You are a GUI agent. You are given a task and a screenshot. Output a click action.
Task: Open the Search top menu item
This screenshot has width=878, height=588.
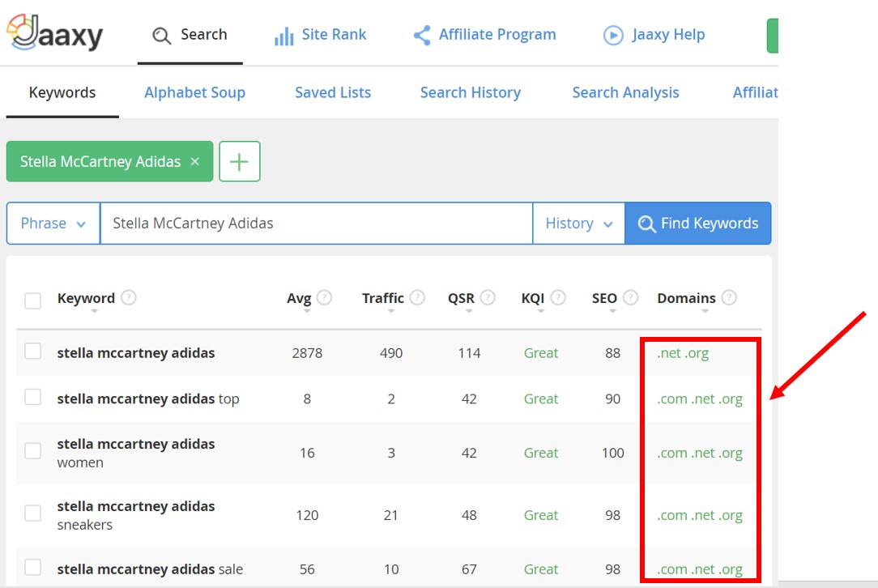pyautogui.click(x=190, y=35)
